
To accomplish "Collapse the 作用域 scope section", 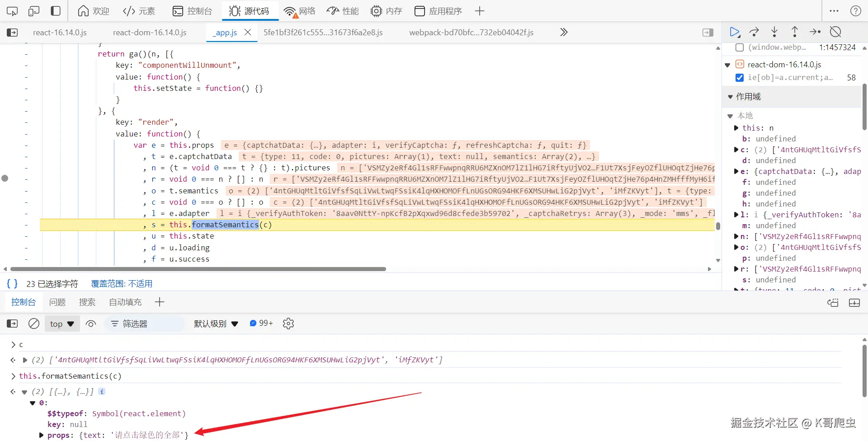I will tap(730, 97).
